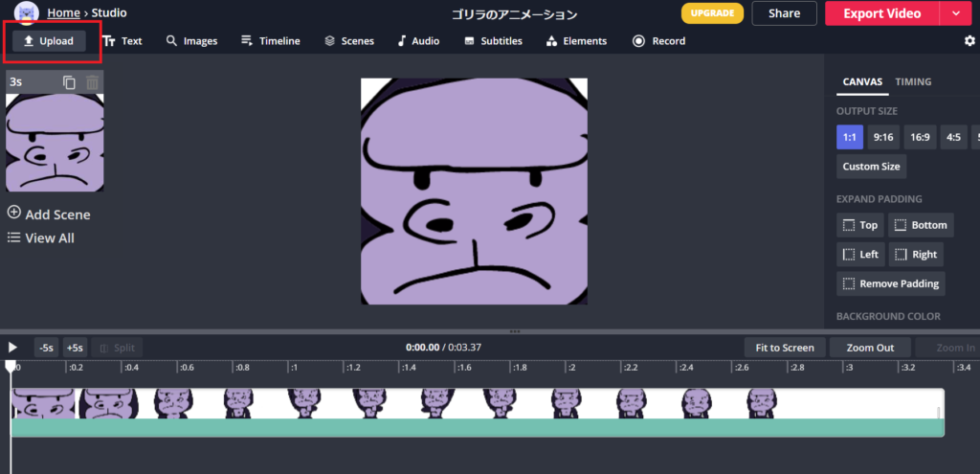Click the Zoom Out button
This screenshot has width=980, height=474.
point(870,348)
